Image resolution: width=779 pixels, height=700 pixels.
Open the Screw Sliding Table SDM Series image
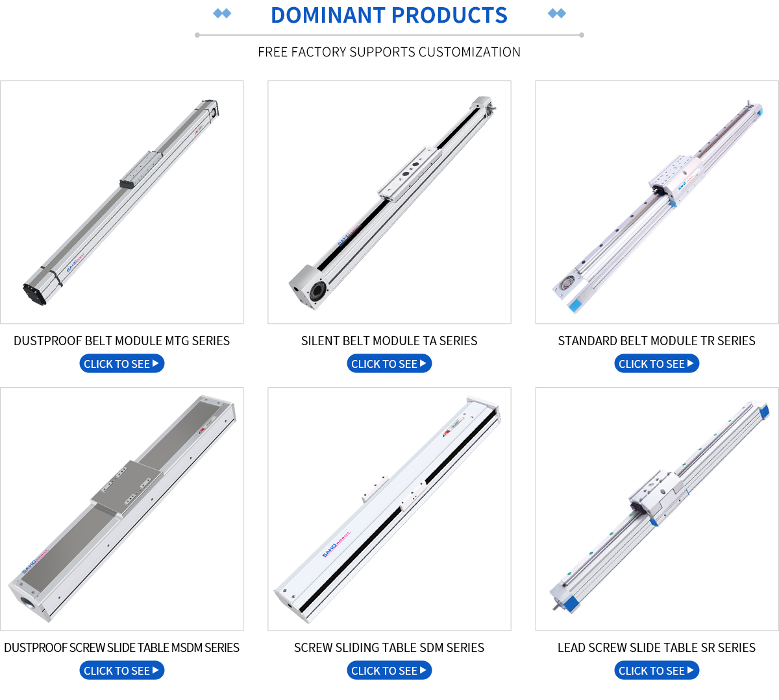point(389,509)
